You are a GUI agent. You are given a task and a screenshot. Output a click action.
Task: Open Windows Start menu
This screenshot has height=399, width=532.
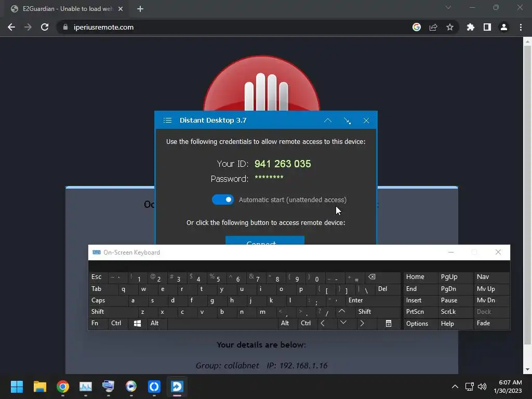tap(17, 387)
